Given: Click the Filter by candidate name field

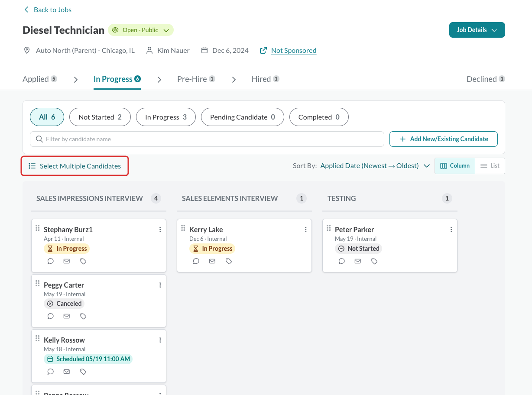Looking at the screenshot, I should (x=207, y=139).
